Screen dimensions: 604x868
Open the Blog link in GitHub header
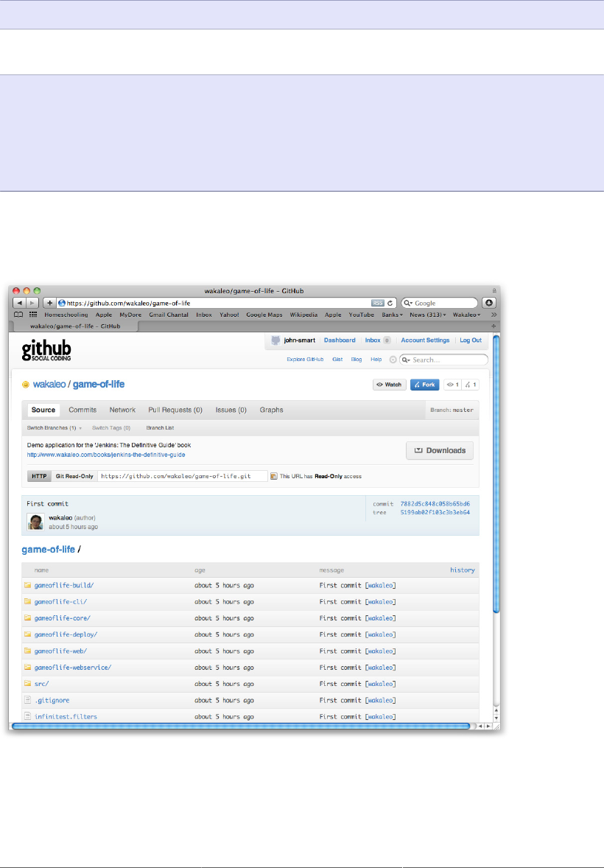[x=357, y=360]
